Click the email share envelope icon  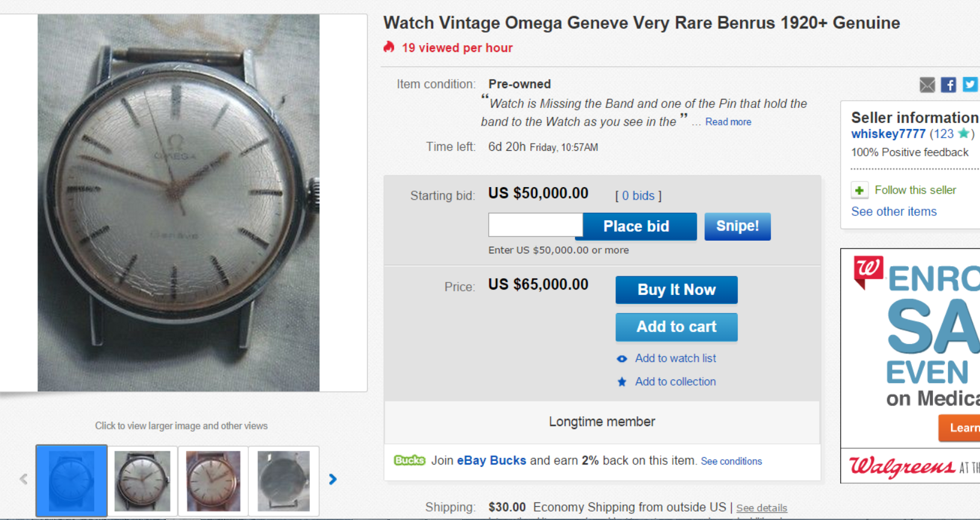click(x=927, y=85)
